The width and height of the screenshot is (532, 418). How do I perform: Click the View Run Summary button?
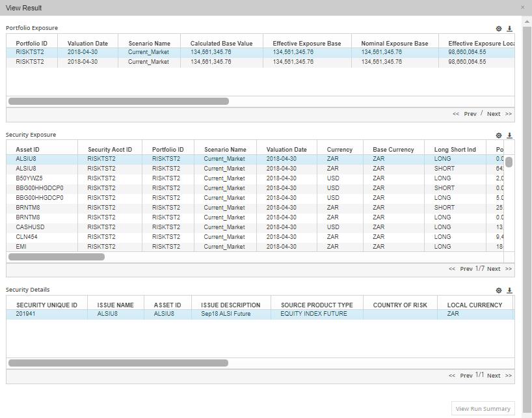483,409
